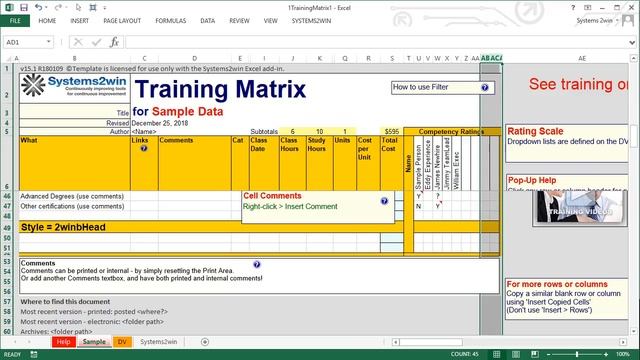Click the Select All corner button
640x360 pixels.
tap(7, 58)
